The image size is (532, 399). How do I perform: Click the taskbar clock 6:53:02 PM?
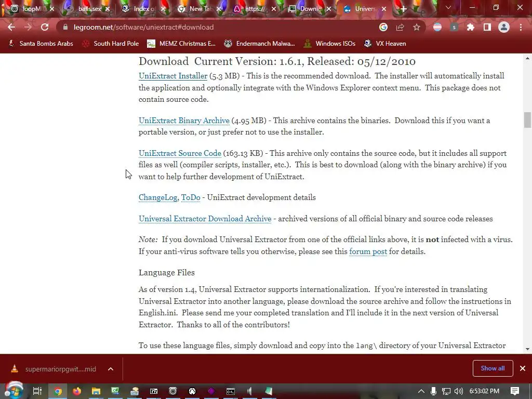[x=484, y=391]
